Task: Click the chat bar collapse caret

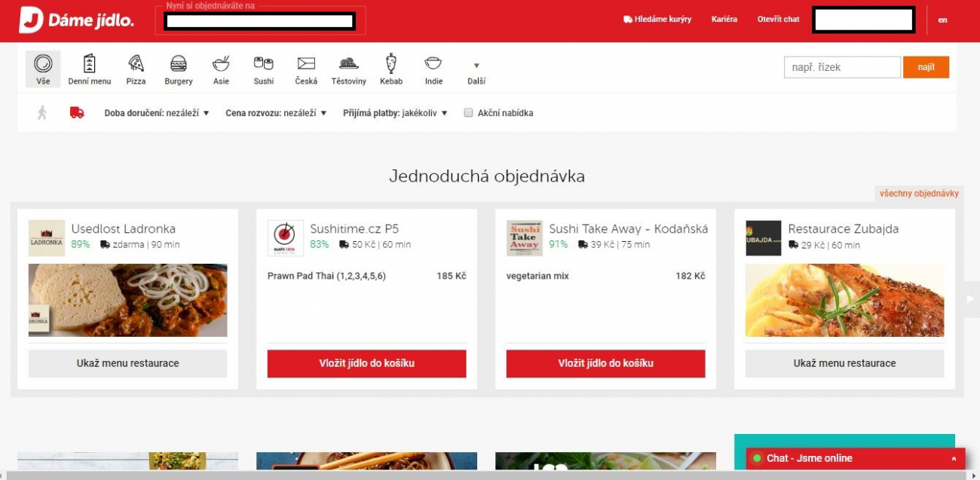Action: (x=954, y=458)
